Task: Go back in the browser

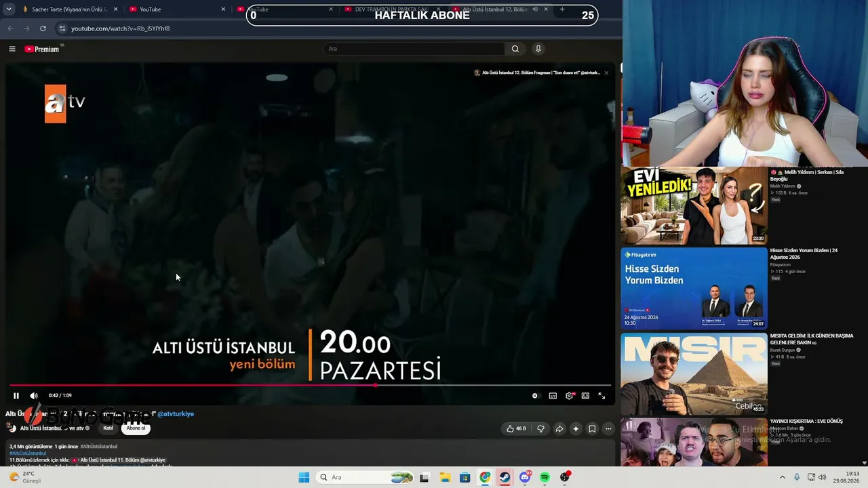Action: pyautogui.click(x=10, y=28)
